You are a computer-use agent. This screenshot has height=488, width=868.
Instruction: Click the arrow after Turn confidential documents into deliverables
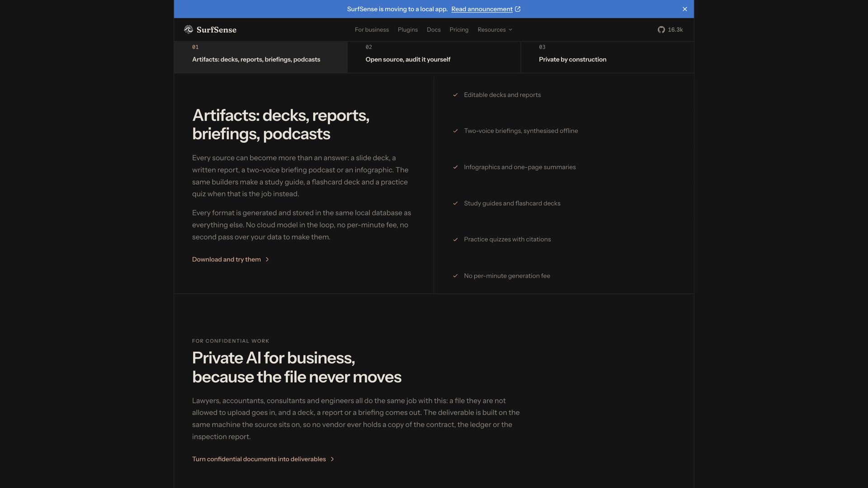coord(332,459)
